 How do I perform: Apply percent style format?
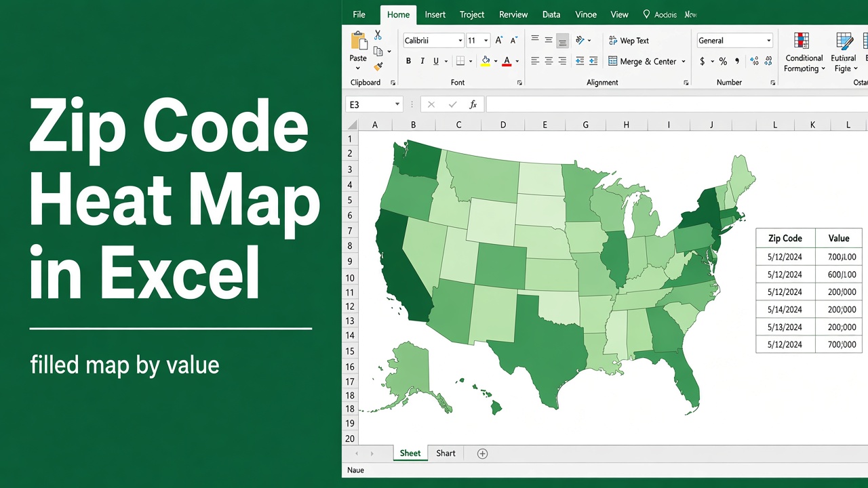(724, 61)
